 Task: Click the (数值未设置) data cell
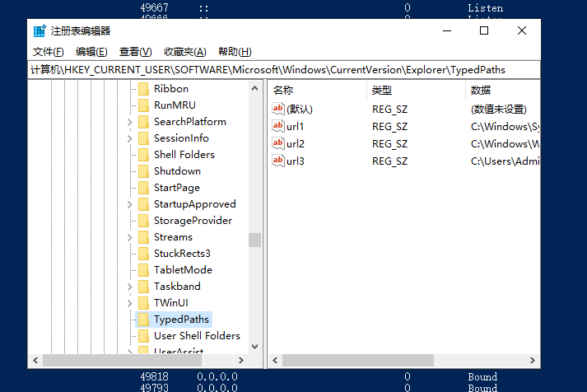click(x=499, y=110)
